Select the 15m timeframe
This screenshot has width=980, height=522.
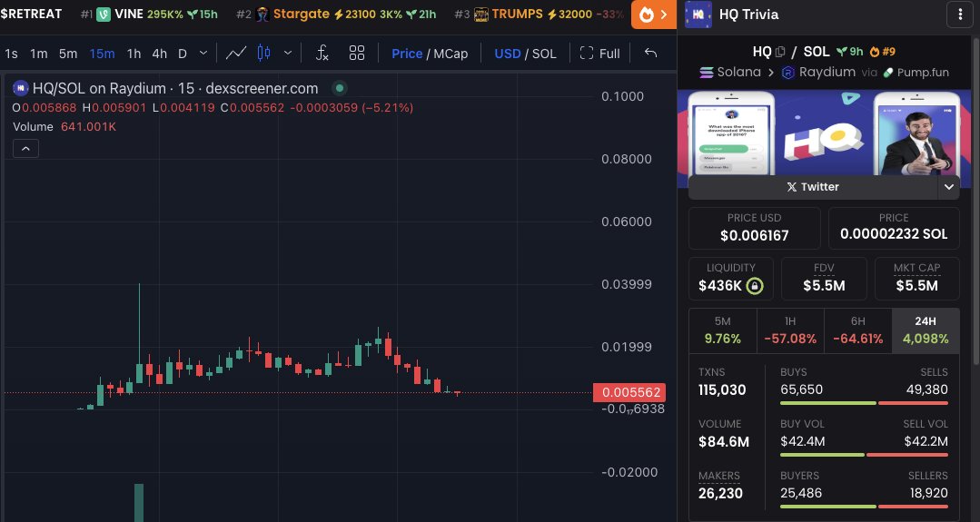coord(102,54)
